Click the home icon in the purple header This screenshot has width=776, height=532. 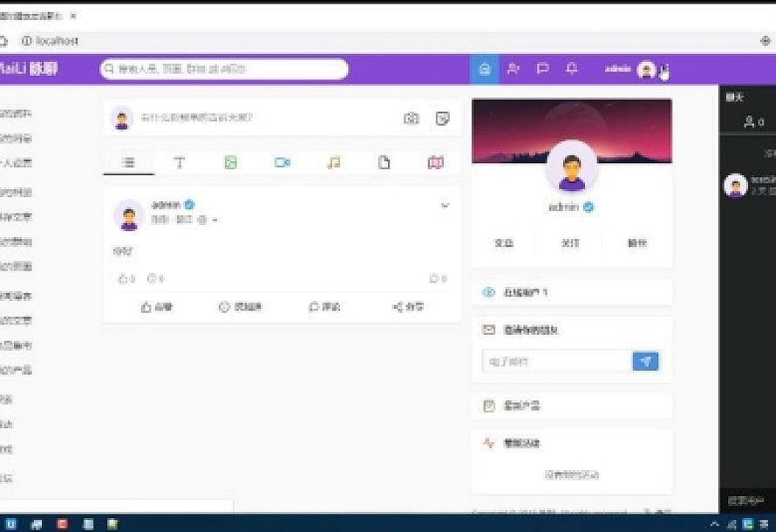tap(485, 69)
